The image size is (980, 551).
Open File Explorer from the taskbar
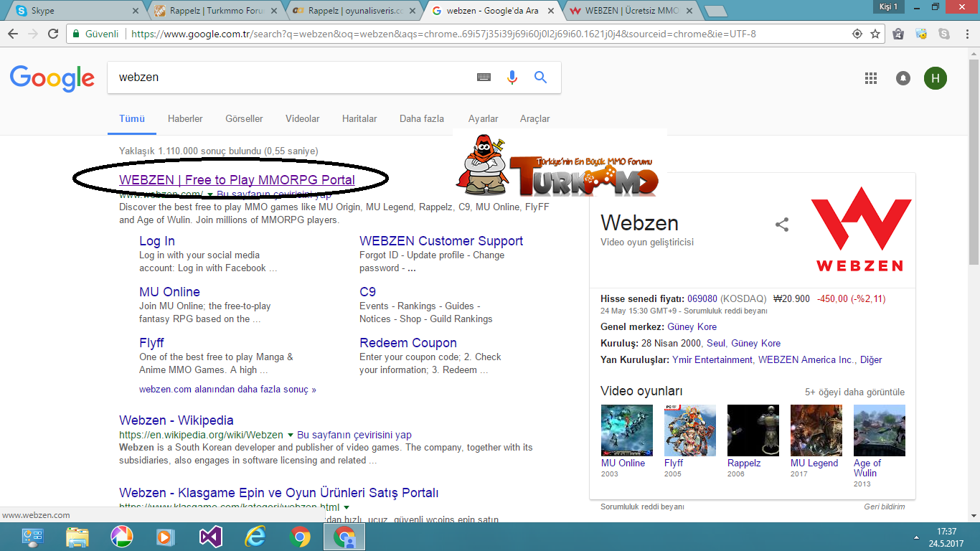(77, 537)
